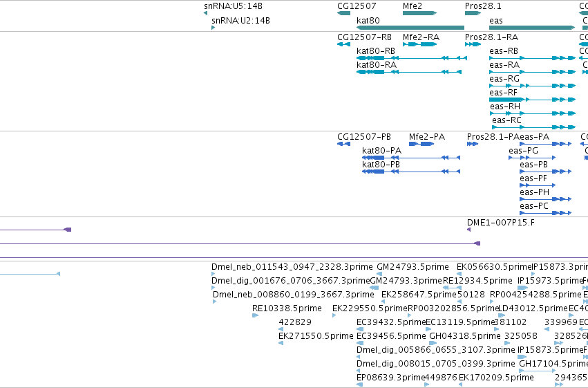Select the RE10338.5prime EST label

point(287,308)
